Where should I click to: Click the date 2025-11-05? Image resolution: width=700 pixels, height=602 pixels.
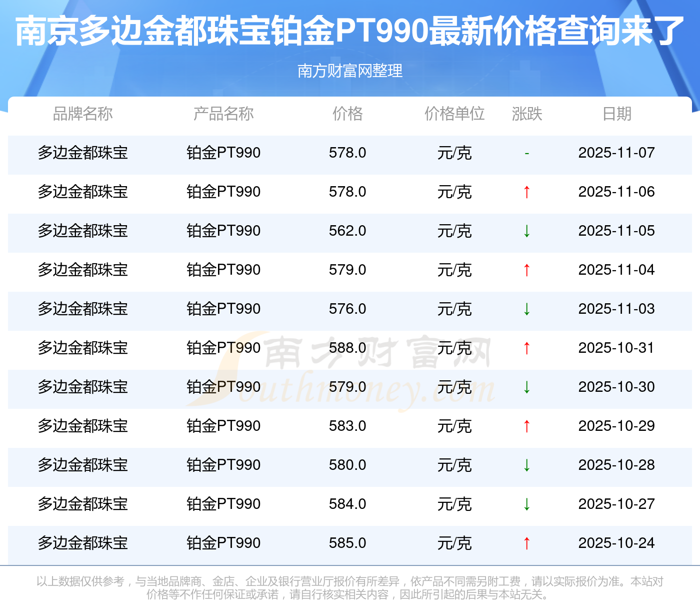[x=616, y=231]
